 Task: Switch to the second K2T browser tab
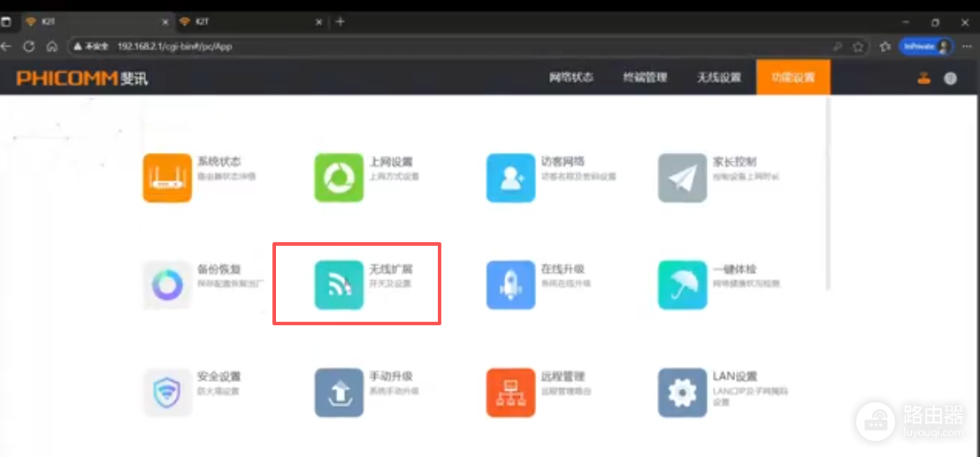tap(250, 22)
